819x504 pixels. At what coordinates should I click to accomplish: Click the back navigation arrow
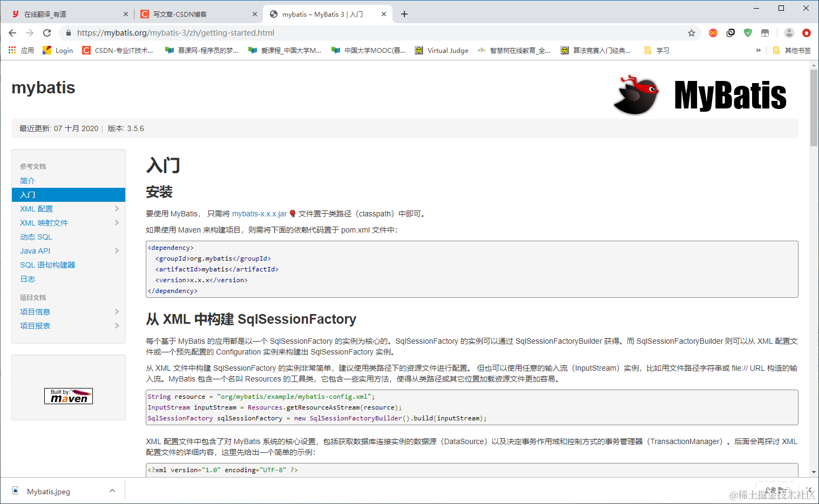pos(12,33)
